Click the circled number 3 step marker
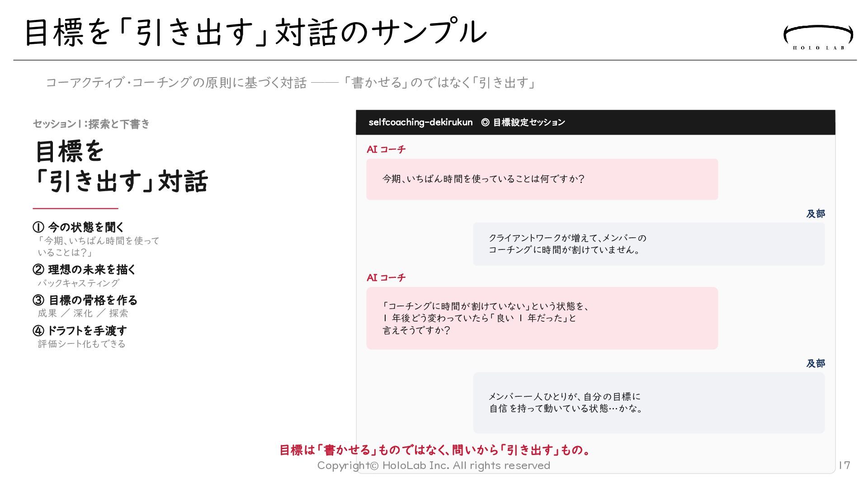The height and width of the screenshot is (488, 868). [x=38, y=300]
